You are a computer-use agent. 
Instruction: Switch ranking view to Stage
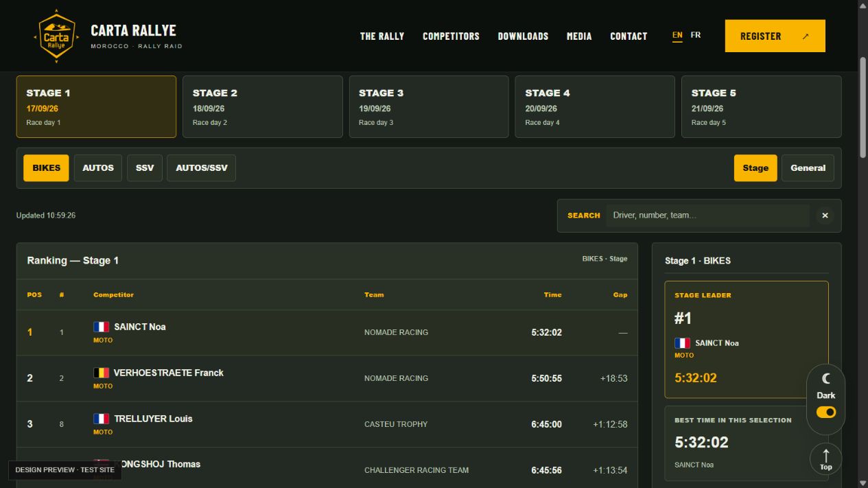[755, 168]
